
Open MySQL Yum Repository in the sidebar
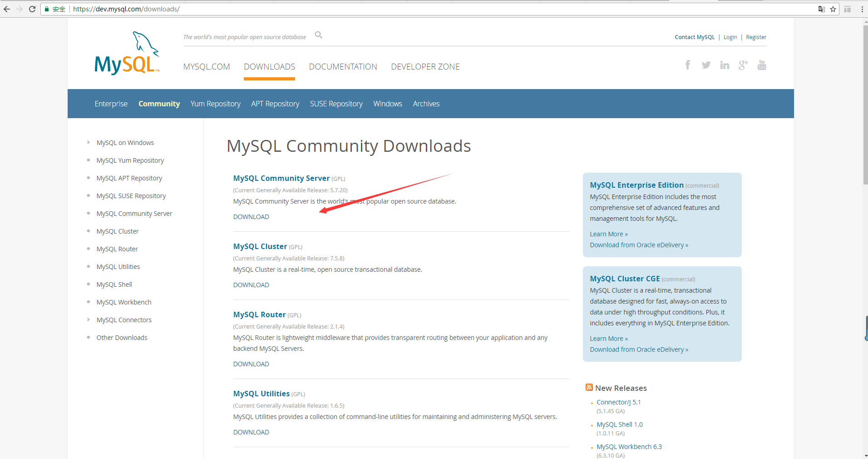130,160
